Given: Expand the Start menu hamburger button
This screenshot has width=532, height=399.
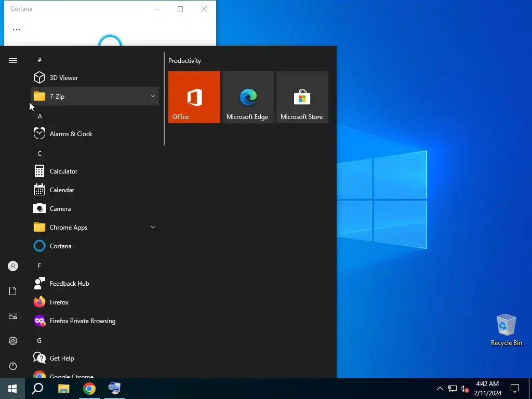Looking at the screenshot, I should click(x=13, y=60).
